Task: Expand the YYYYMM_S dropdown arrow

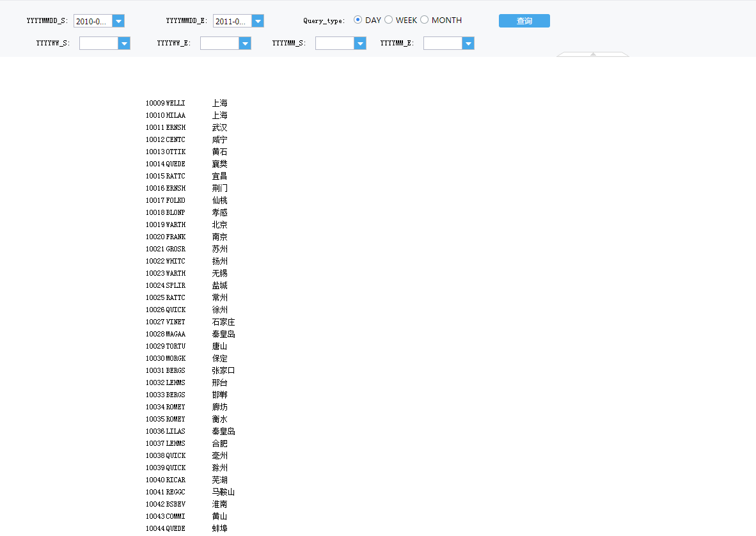Action: [360, 43]
